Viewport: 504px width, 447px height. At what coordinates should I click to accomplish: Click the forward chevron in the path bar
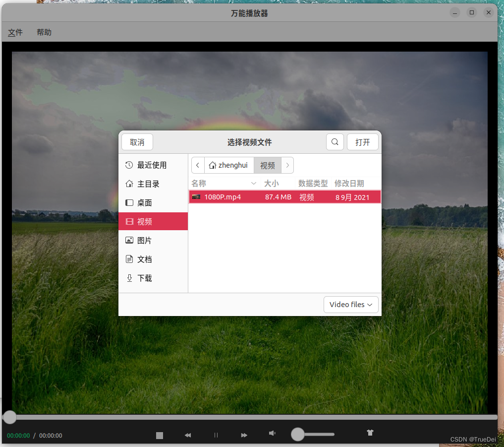tap(287, 165)
